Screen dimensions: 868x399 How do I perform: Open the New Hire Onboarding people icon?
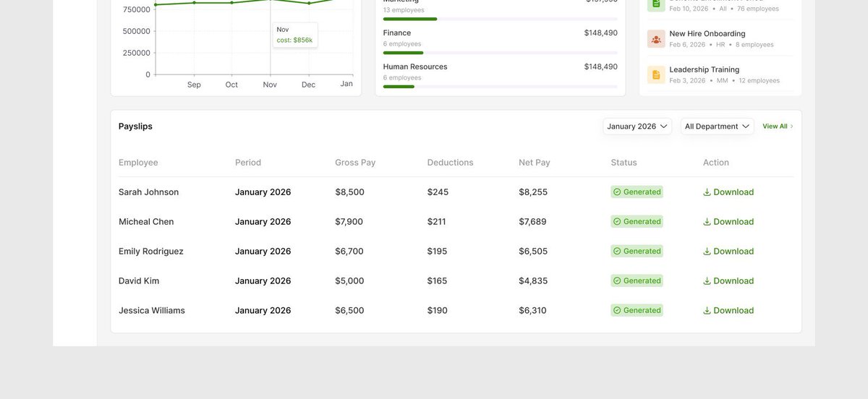[x=656, y=39]
